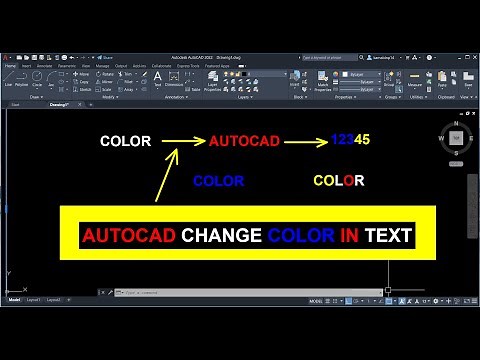Open the Start file tab
480x360 pixels.
click(x=15, y=104)
